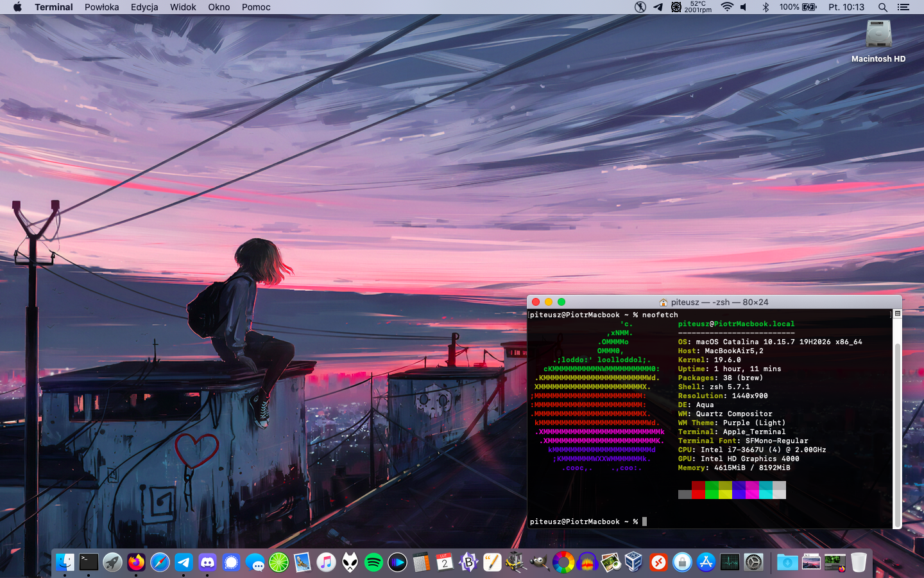Open the volume control in menu bar
This screenshot has width=924, height=578.
tap(744, 7)
